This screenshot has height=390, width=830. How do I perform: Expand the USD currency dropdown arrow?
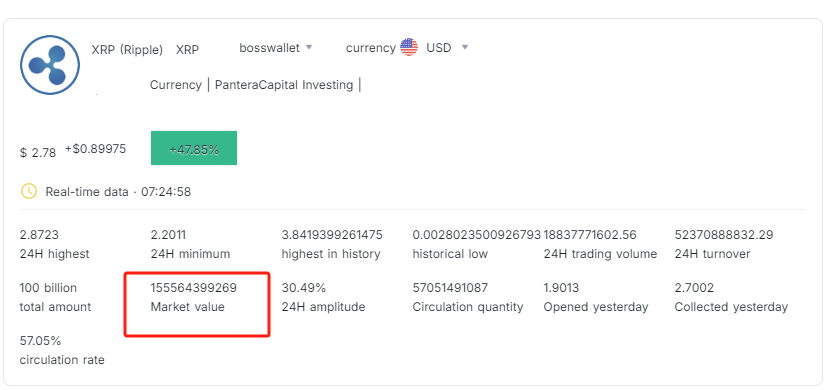(x=465, y=47)
